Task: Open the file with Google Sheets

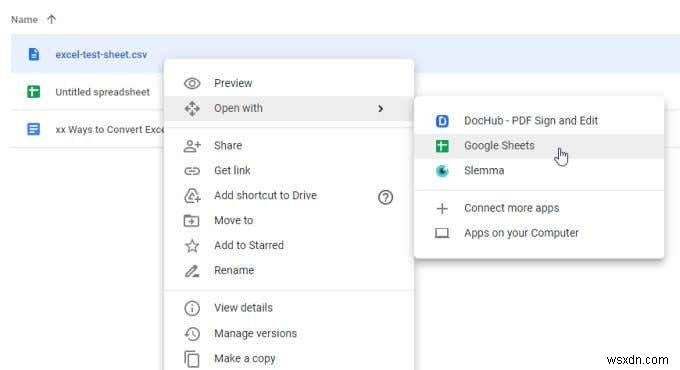Action: pyautogui.click(x=539, y=146)
